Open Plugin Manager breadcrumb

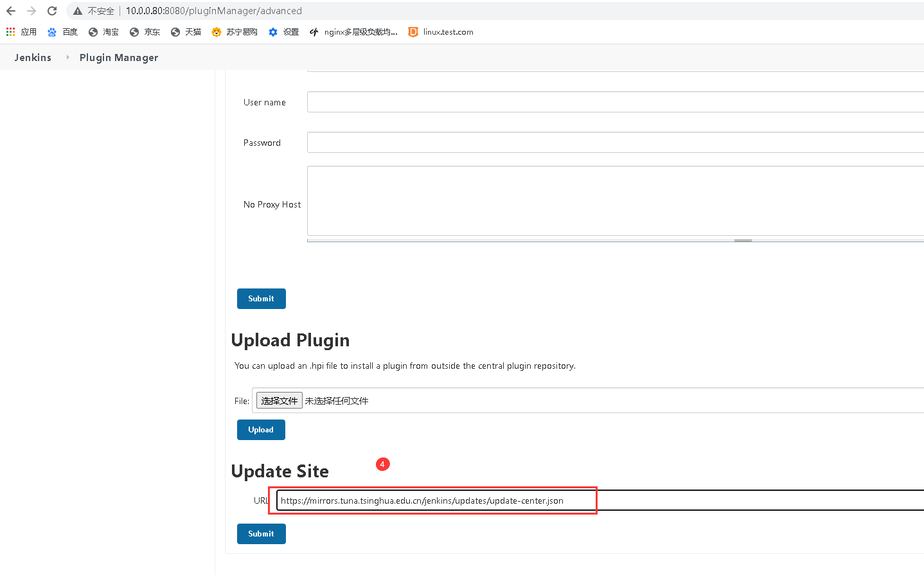(119, 58)
